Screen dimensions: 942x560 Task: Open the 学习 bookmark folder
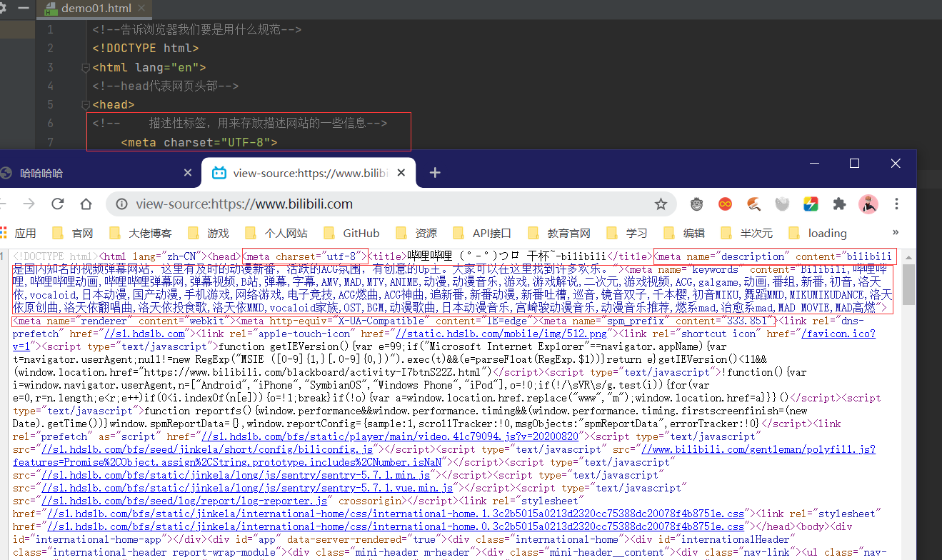(x=626, y=233)
